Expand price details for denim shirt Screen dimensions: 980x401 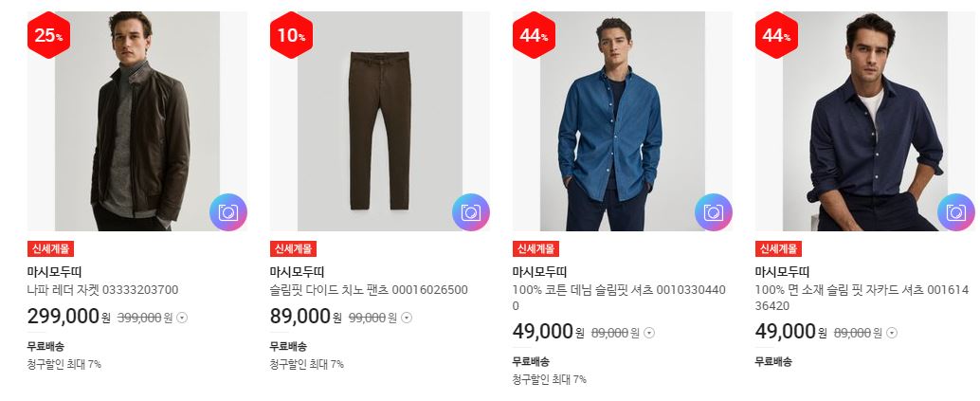[649, 333]
